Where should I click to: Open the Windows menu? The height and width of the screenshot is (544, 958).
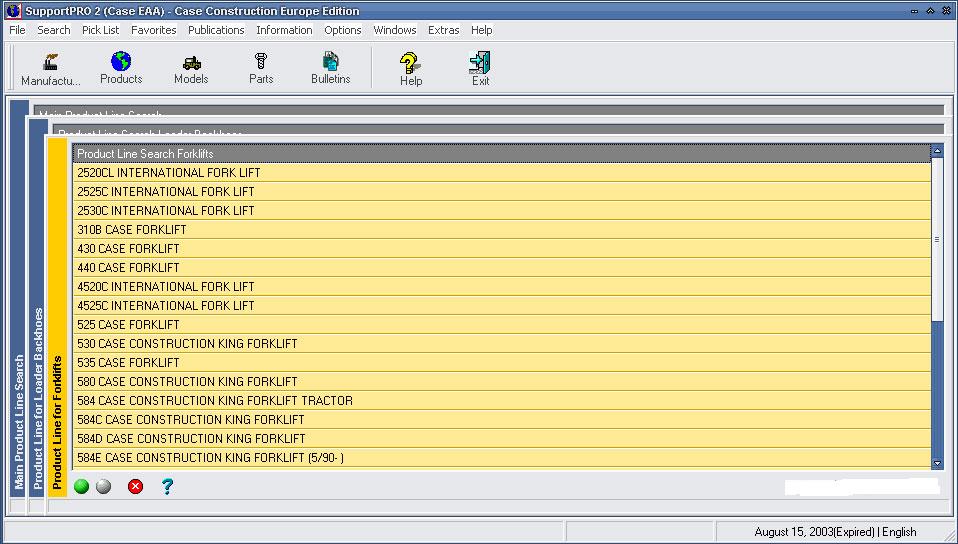pos(395,30)
